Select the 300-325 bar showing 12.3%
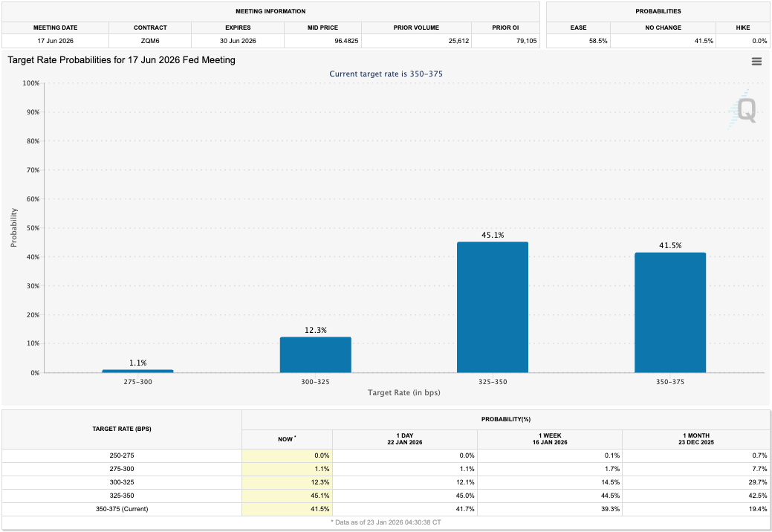This screenshot has width=772, height=532. (315, 354)
